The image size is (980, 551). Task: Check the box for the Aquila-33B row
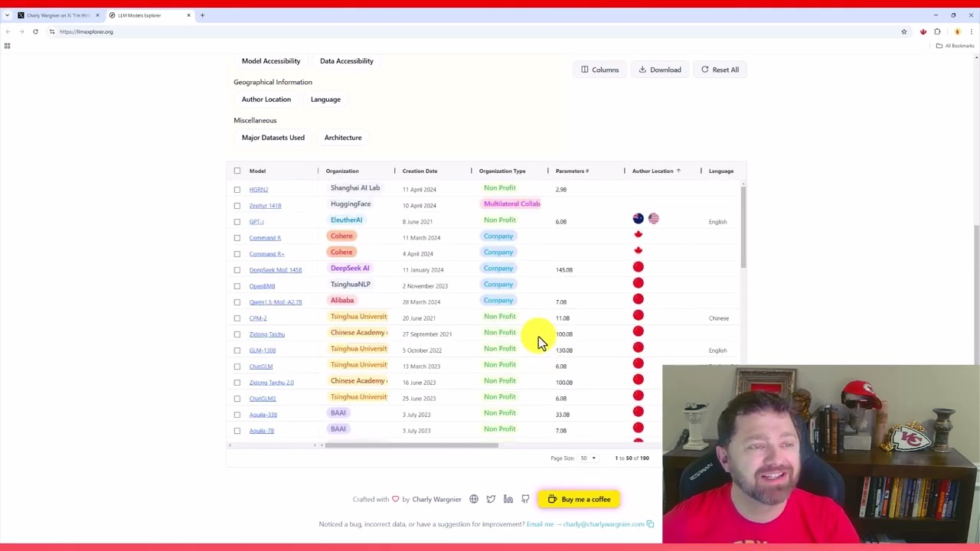point(237,414)
